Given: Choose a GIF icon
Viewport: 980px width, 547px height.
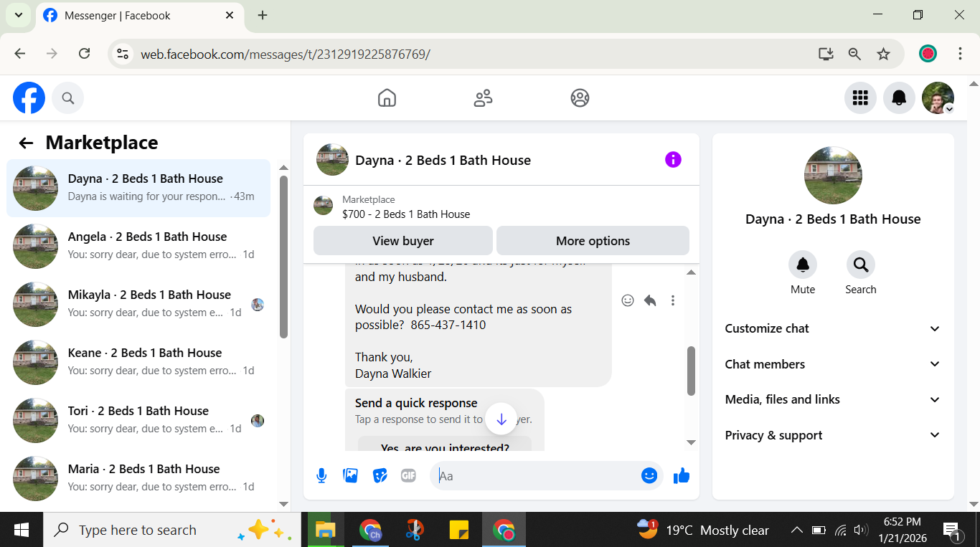Looking at the screenshot, I should pyautogui.click(x=408, y=475).
